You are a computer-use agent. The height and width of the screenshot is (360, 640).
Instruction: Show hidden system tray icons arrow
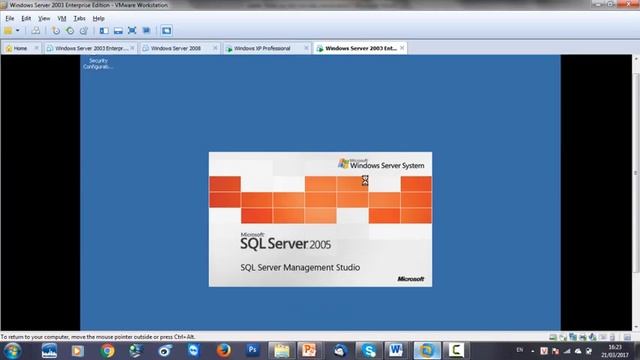click(532, 351)
